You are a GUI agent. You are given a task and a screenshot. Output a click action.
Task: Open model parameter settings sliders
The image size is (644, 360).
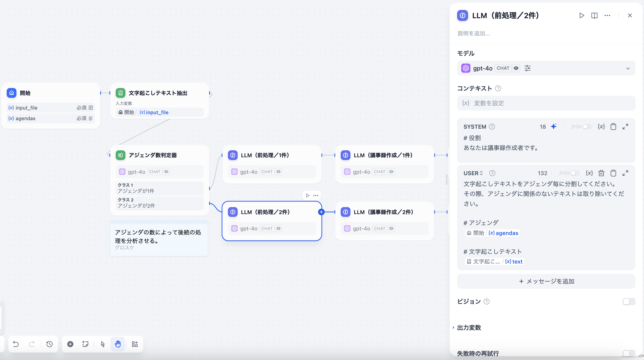(x=528, y=68)
